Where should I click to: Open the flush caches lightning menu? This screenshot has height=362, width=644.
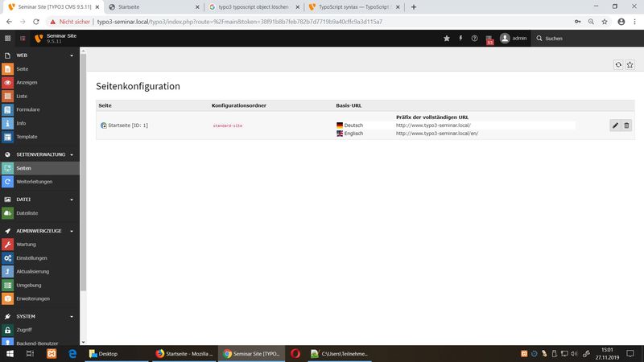[x=460, y=38]
